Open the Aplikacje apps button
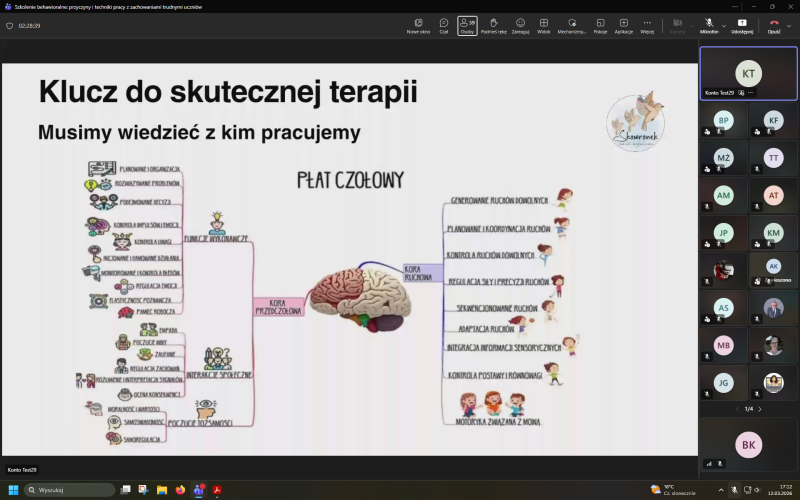This screenshot has height=500, width=800. click(624, 25)
